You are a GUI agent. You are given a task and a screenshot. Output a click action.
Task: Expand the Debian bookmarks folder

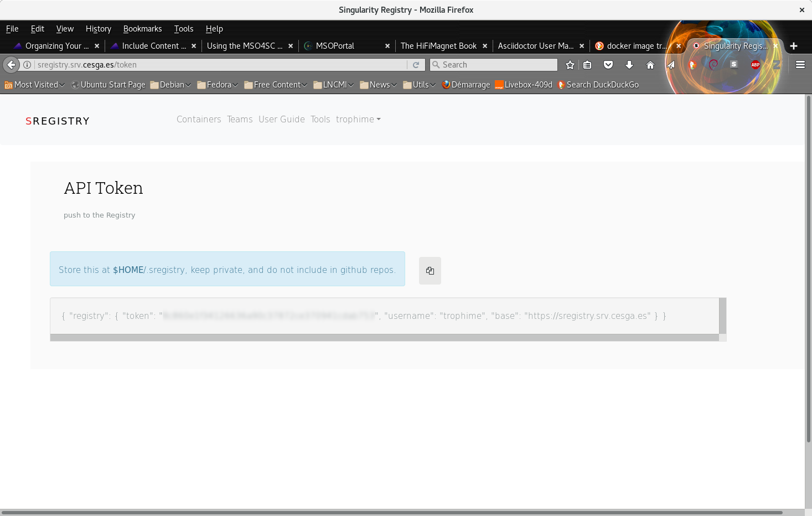(x=170, y=85)
